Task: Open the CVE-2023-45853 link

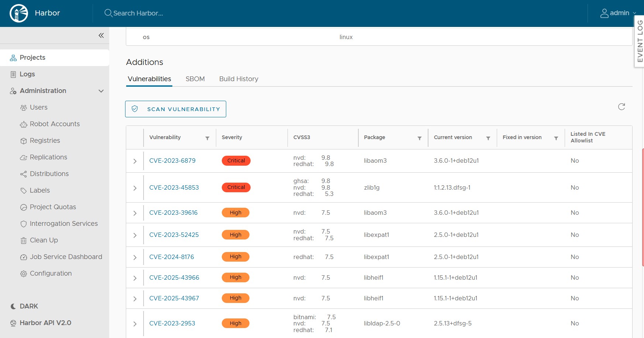Action: pyautogui.click(x=174, y=187)
